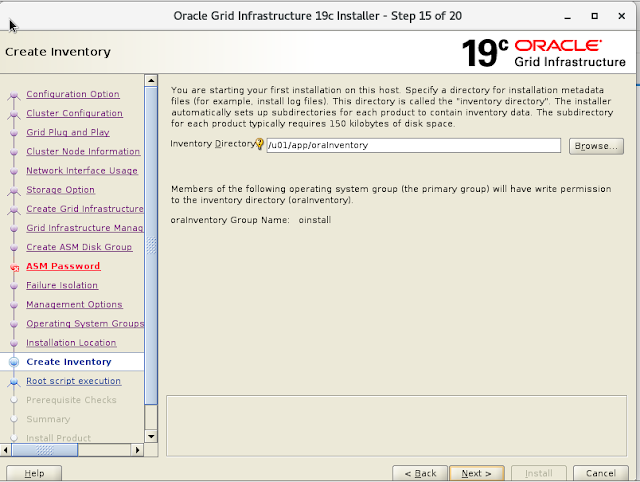Maximize the installer window
Viewport: 640px width, 482px height.
click(x=594, y=16)
